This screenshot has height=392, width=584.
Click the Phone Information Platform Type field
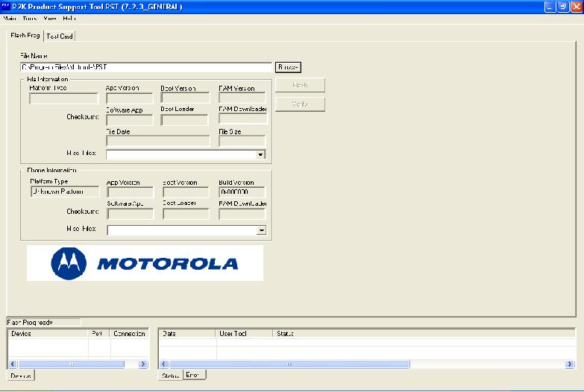[x=65, y=192]
